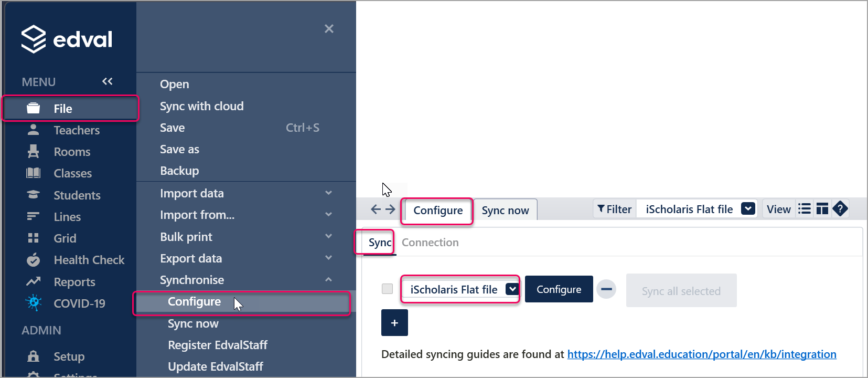Collapse the sidebar menu with double chevron
The width and height of the screenshot is (868, 378).
point(108,81)
